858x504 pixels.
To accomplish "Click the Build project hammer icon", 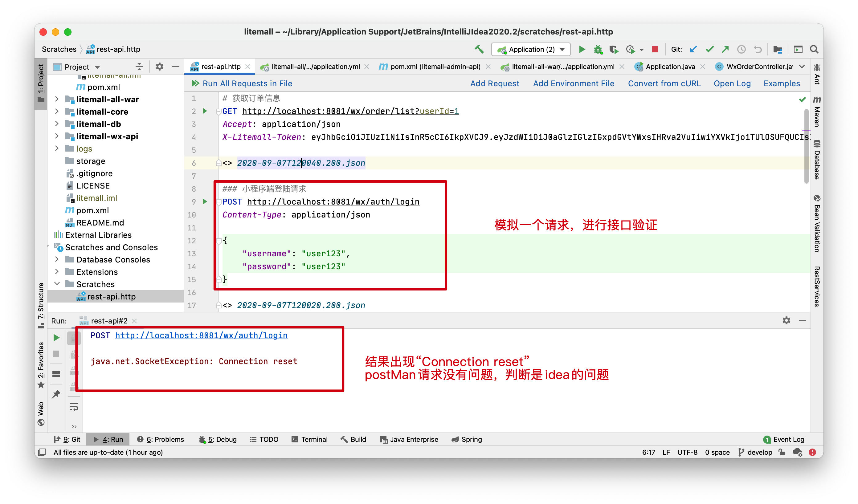I will 479,49.
